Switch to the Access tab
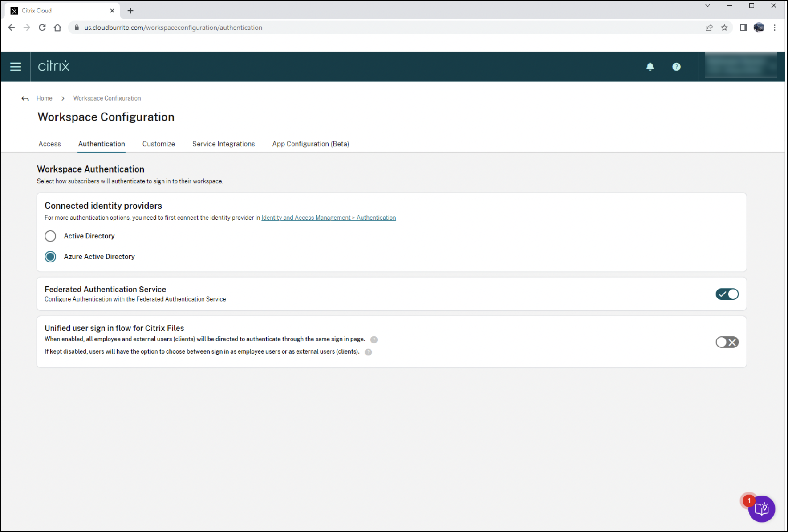 tap(49, 144)
